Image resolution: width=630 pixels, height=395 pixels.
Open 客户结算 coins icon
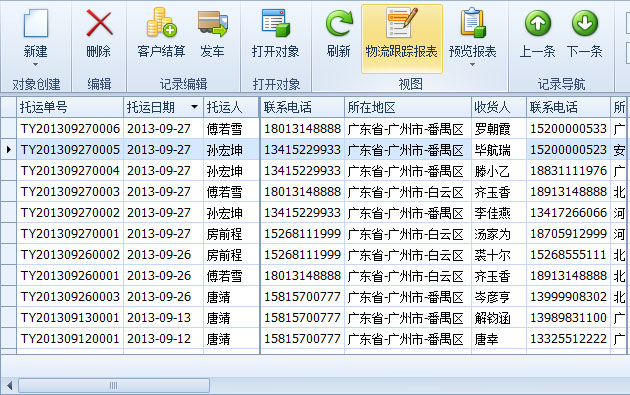(x=161, y=23)
